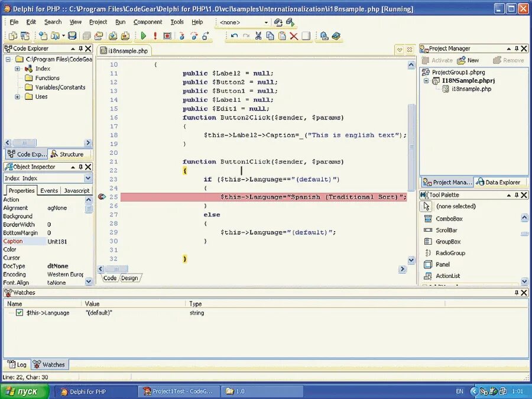532x399 pixels.
Task: Switch to the Design tab
Action: (x=129, y=278)
